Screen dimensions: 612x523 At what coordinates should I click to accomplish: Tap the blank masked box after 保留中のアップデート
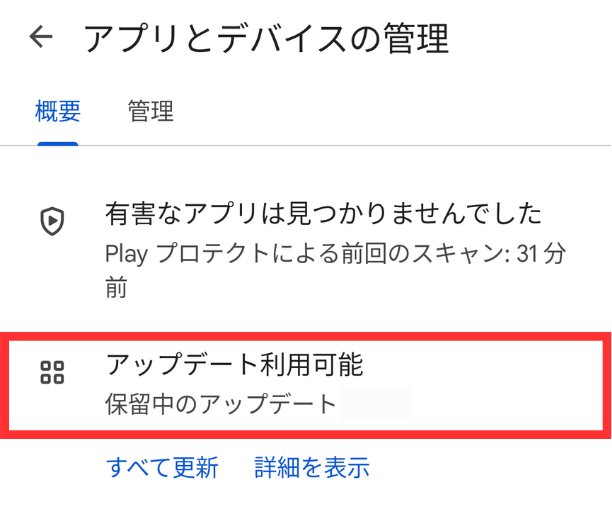pyautogui.click(x=375, y=403)
